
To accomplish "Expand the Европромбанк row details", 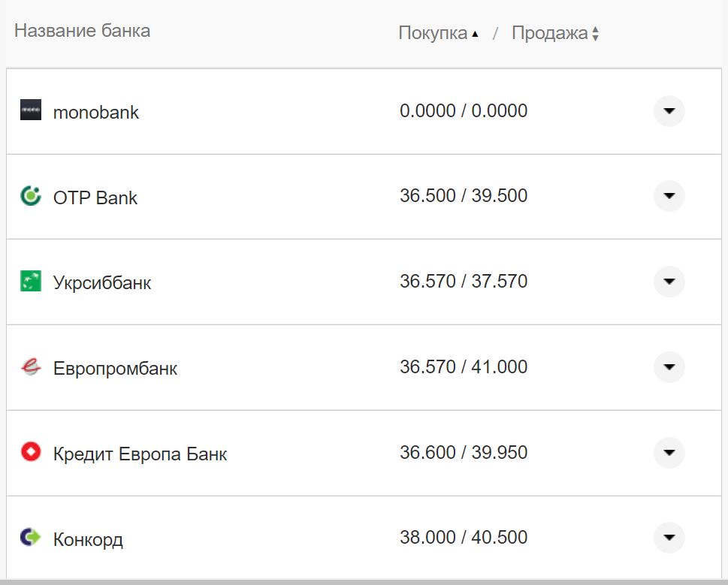I will tap(668, 367).
